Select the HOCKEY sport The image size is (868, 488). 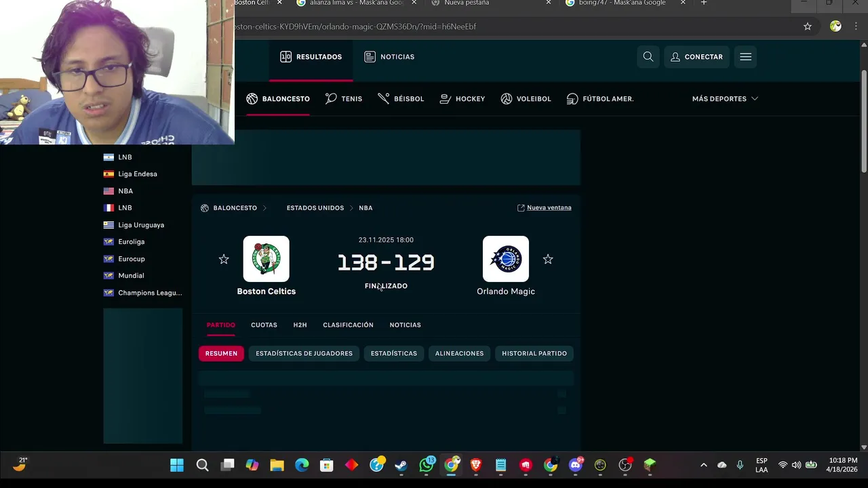click(x=462, y=99)
